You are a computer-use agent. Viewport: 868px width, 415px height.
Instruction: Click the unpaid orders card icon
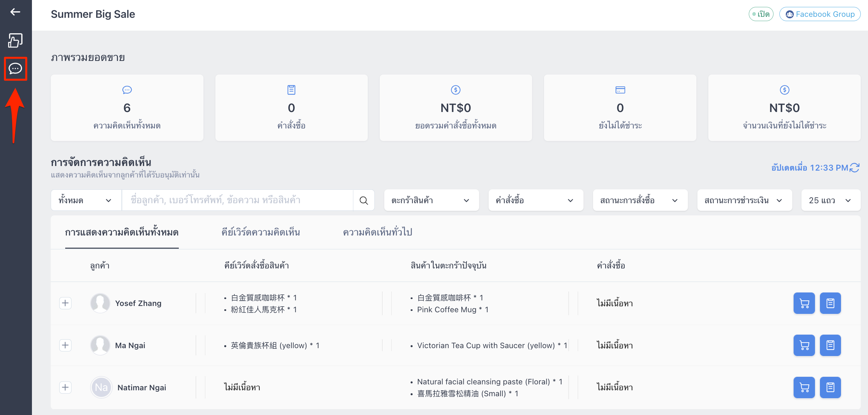[620, 90]
